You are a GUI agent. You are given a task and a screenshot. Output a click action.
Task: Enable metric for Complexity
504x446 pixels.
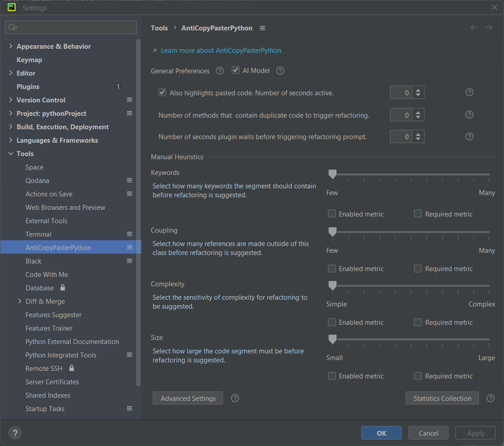click(x=332, y=322)
